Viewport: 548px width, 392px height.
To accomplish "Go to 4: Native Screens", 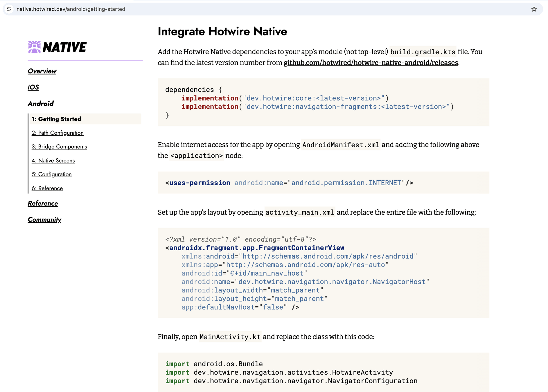I will (53, 161).
